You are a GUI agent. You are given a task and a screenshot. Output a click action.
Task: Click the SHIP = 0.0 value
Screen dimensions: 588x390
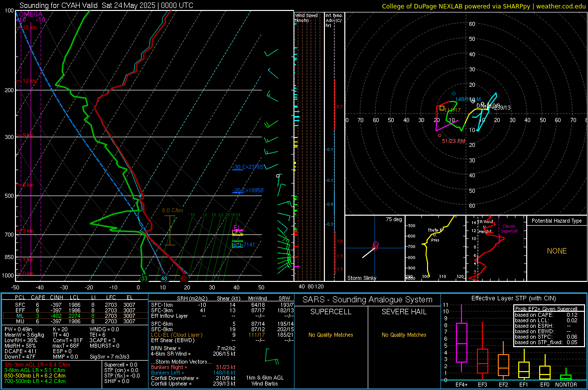click(x=117, y=381)
